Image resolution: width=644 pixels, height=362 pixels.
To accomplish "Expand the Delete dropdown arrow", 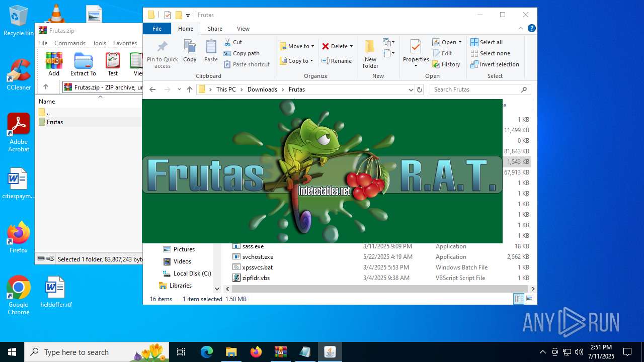I will coord(351,46).
